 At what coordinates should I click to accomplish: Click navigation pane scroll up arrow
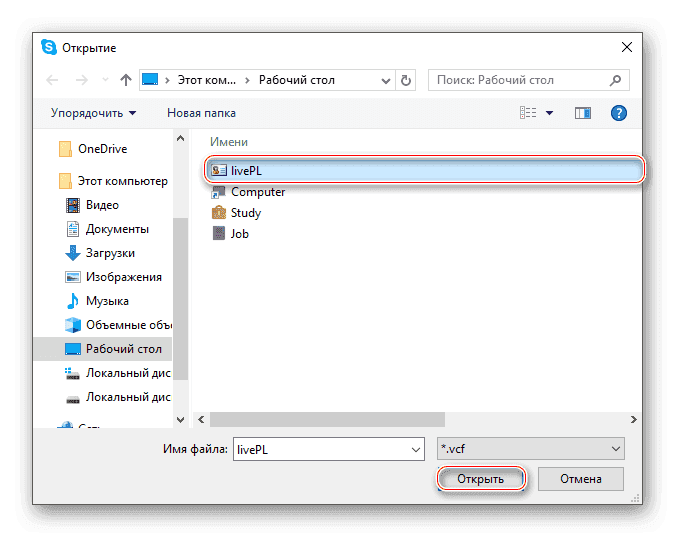click(181, 138)
